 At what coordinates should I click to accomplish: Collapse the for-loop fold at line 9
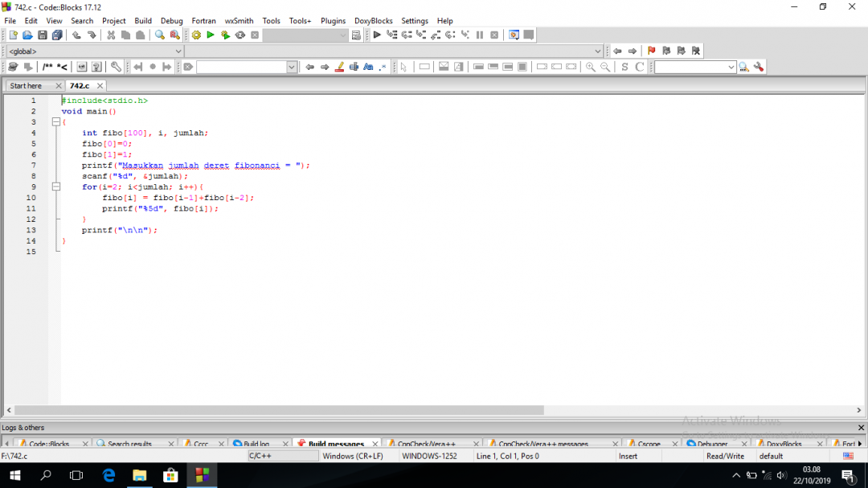56,187
